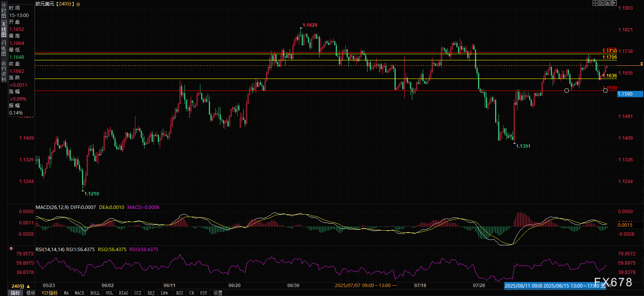Click the small red icon left of RSI label

[x=11, y=248]
